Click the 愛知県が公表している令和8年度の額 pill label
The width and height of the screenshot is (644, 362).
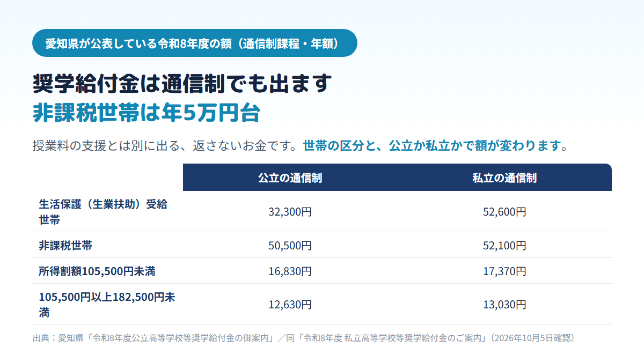195,43
